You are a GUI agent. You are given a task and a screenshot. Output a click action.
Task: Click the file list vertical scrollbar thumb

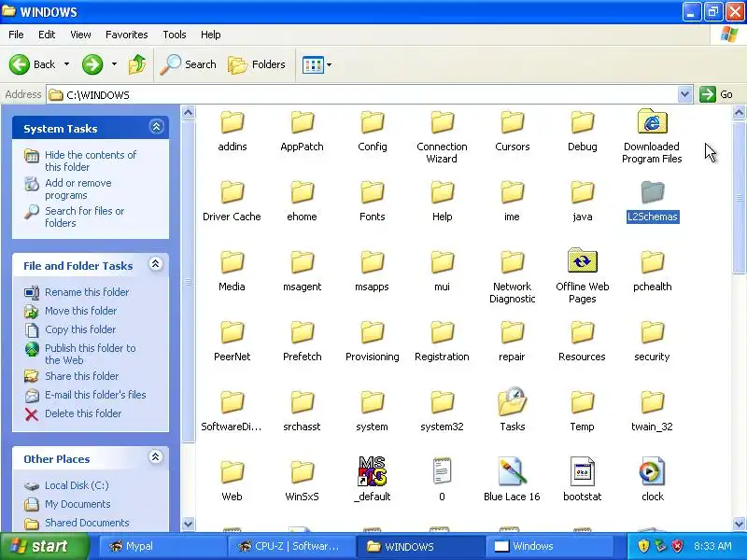[x=739, y=197]
